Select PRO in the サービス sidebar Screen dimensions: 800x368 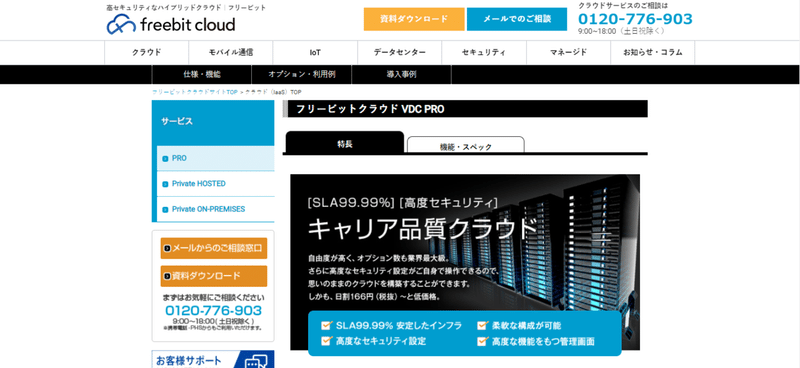(215, 158)
